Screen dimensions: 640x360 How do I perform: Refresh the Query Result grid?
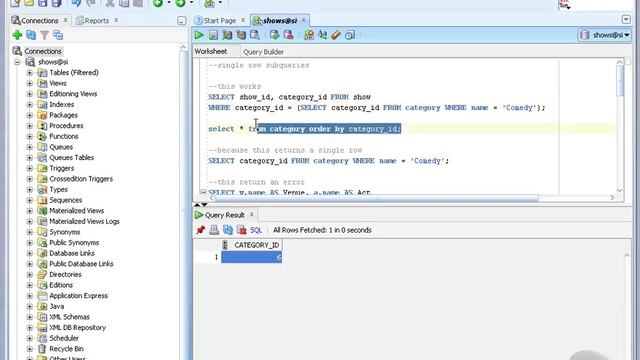[228, 230]
